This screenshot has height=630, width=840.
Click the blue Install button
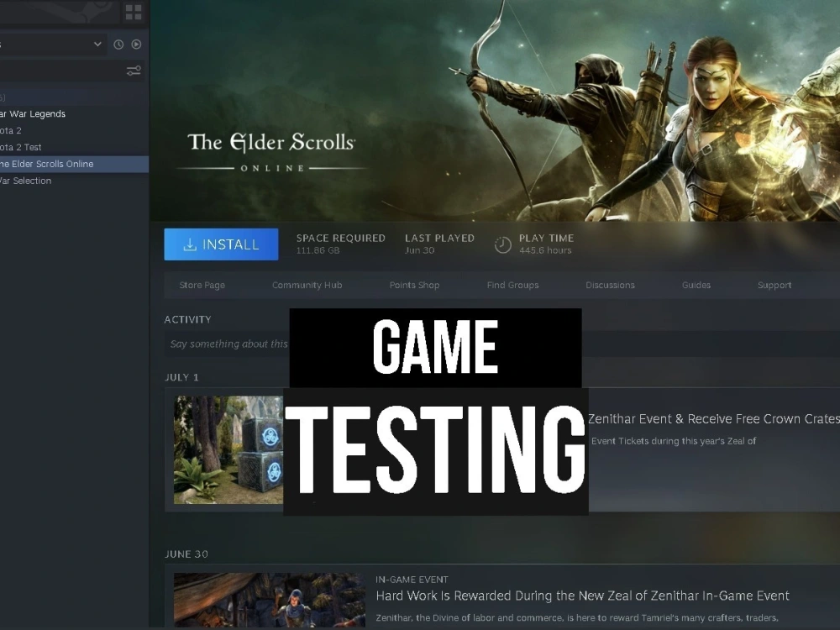pos(221,244)
